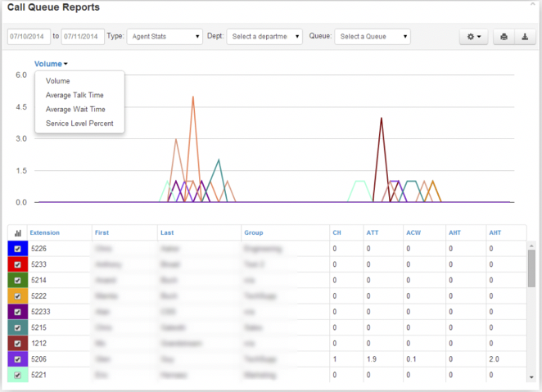The width and height of the screenshot is (542, 392).
Task: Click the download report icon
Action: coord(524,37)
